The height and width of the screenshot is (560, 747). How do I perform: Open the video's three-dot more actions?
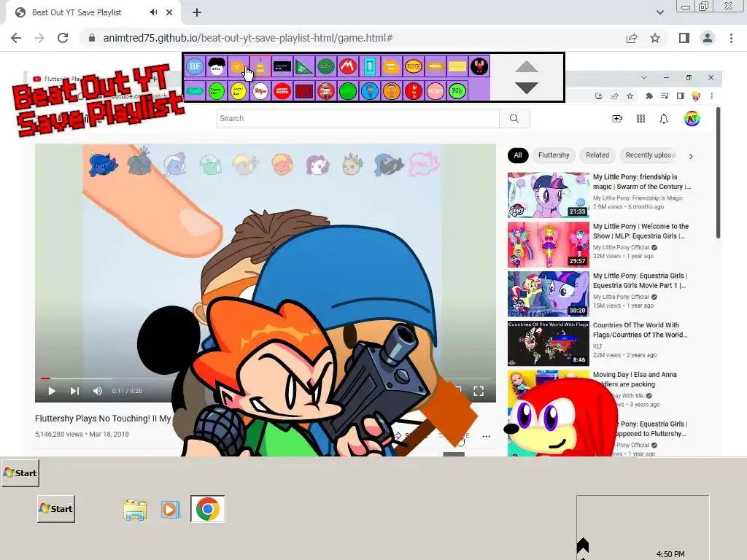486,436
